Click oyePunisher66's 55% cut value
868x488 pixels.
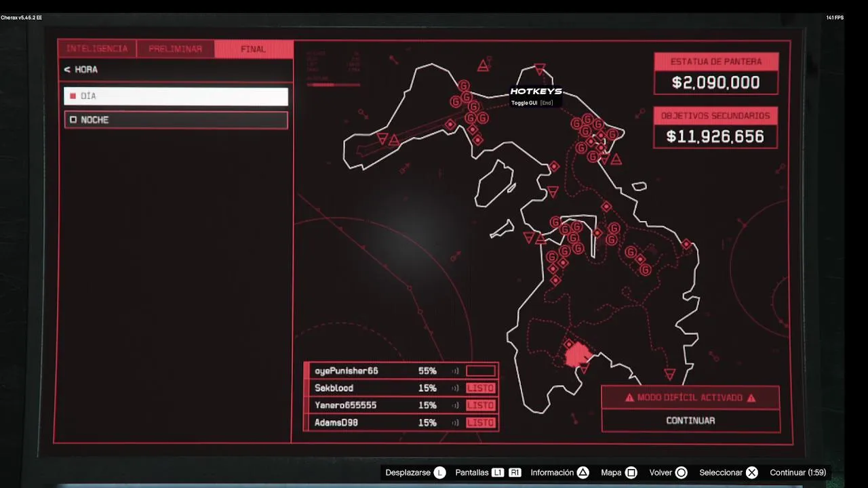point(427,371)
